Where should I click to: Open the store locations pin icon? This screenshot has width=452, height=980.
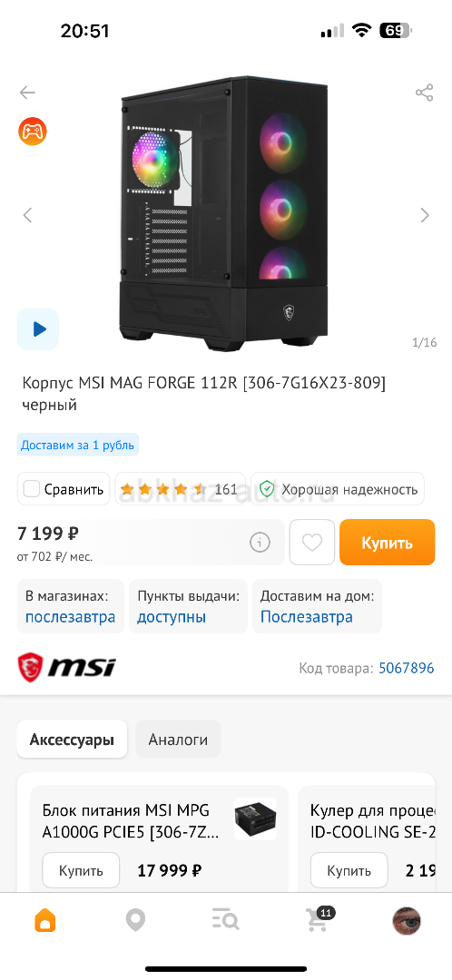(135, 920)
